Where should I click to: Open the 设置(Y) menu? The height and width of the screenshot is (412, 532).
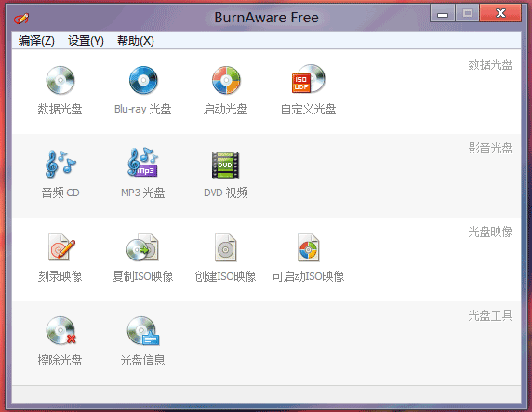(x=86, y=41)
